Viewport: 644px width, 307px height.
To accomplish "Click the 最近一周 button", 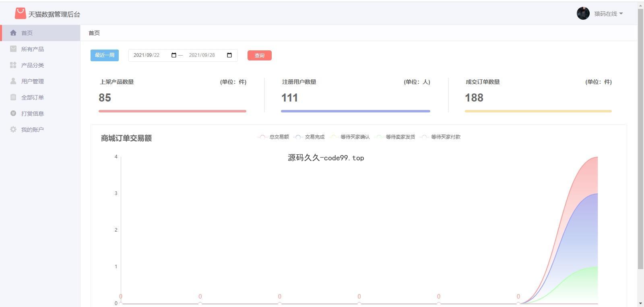I will pos(105,55).
